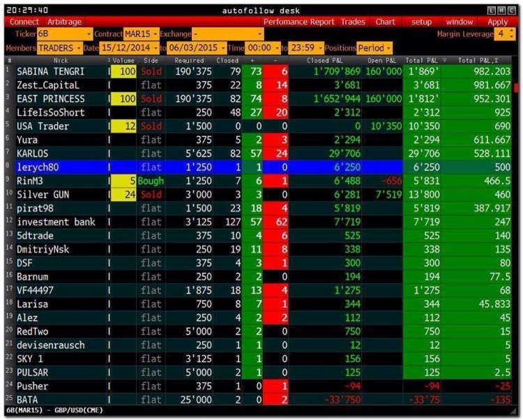523x420 pixels.
Task: Select the investment bank trader row
Action: pos(258,222)
